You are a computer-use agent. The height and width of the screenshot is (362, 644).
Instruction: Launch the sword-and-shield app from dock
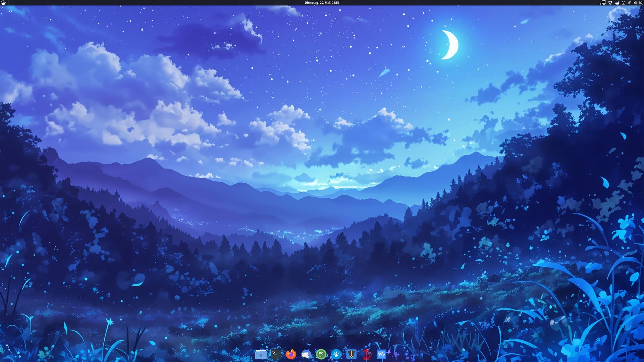click(x=351, y=354)
